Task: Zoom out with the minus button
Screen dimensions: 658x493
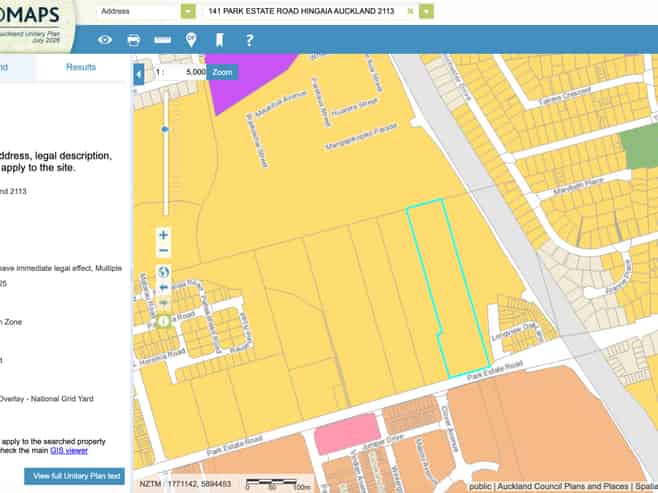Action: point(164,250)
